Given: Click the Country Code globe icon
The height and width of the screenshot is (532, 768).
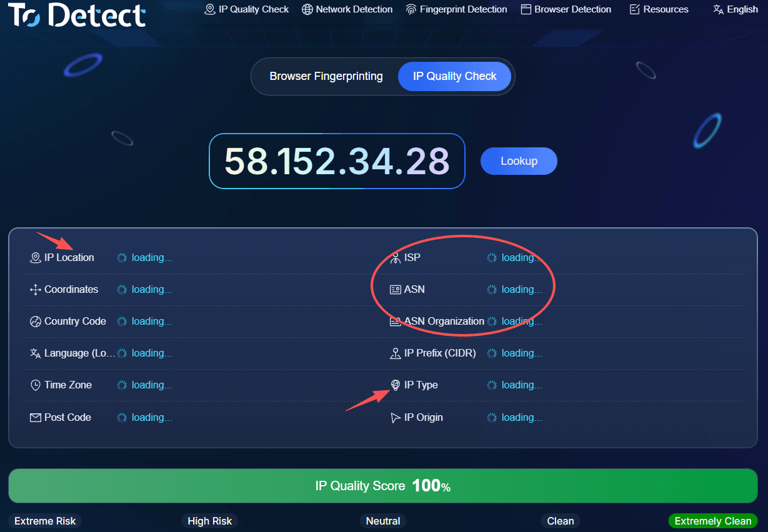Looking at the screenshot, I should click(x=36, y=322).
